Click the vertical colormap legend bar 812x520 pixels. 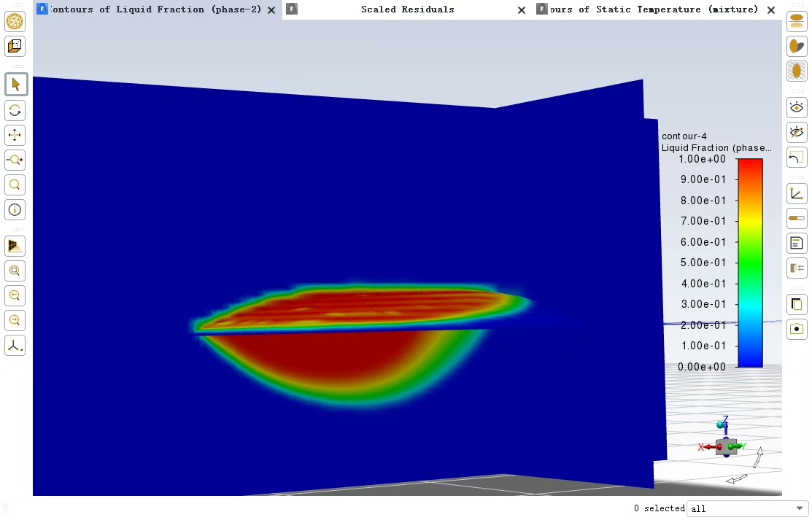point(751,263)
